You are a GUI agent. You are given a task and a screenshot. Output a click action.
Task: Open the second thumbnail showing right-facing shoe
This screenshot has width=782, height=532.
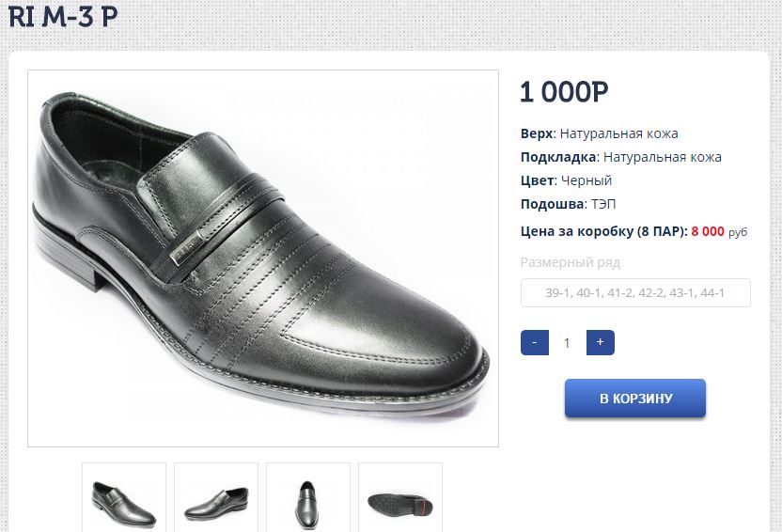coord(216,496)
